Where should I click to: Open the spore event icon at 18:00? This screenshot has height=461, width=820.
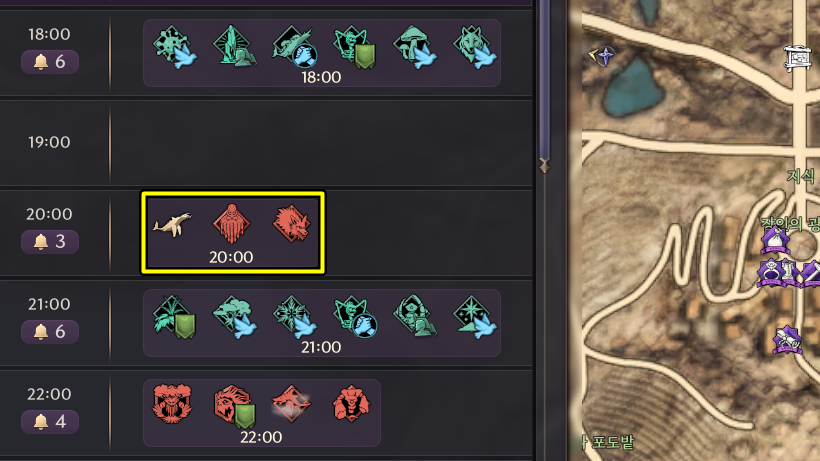pos(175,47)
